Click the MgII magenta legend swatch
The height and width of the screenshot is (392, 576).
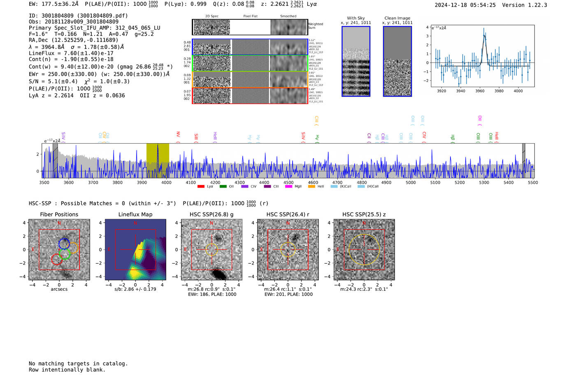click(289, 186)
